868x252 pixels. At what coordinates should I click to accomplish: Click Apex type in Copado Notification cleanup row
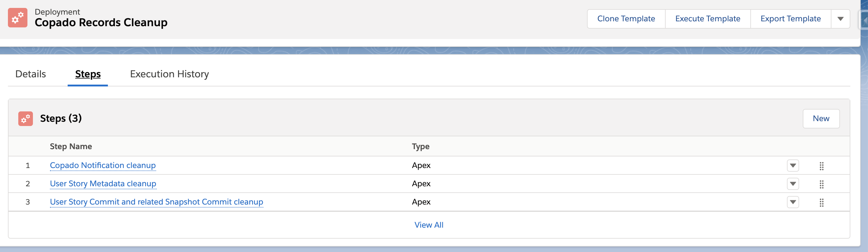tap(421, 166)
